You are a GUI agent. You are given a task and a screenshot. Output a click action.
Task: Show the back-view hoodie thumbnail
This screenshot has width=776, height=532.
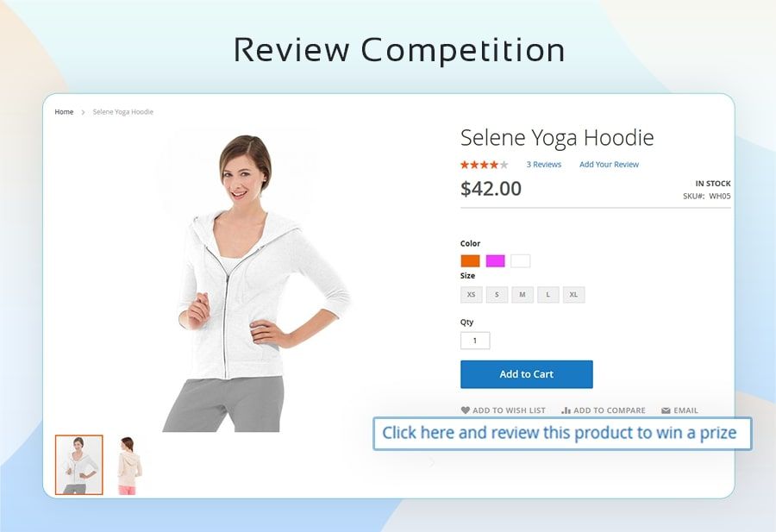(x=128, y=465)
